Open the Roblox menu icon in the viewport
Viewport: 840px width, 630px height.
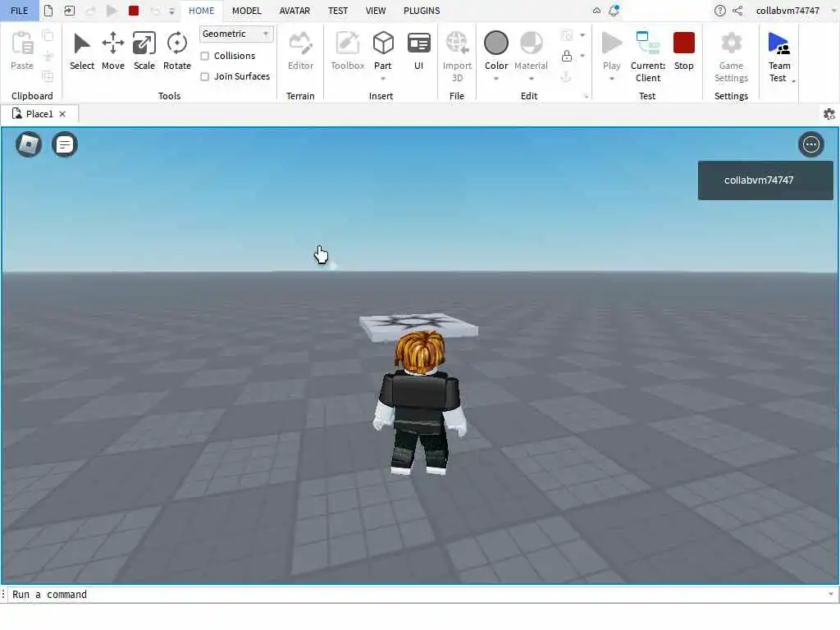(x=29, y=144)
